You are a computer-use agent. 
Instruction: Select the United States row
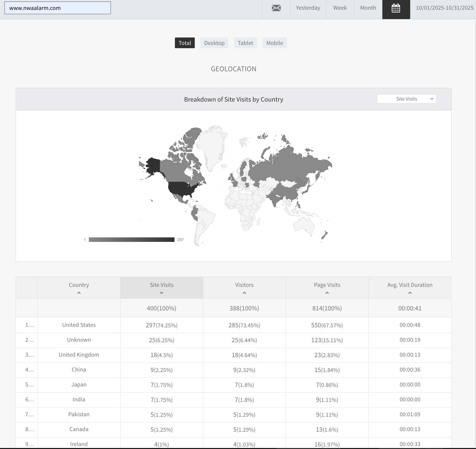tap(234, 325)
